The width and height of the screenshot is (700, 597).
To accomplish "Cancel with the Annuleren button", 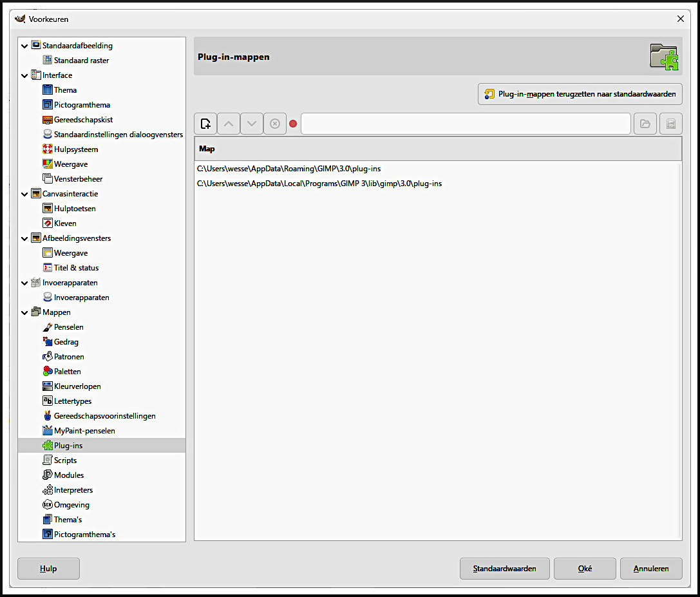I will click(x=651, y=569).
